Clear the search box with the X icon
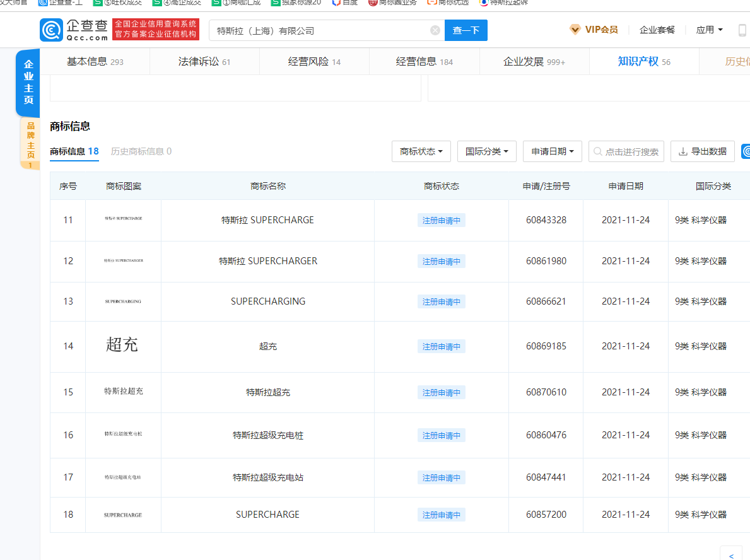 435,31
